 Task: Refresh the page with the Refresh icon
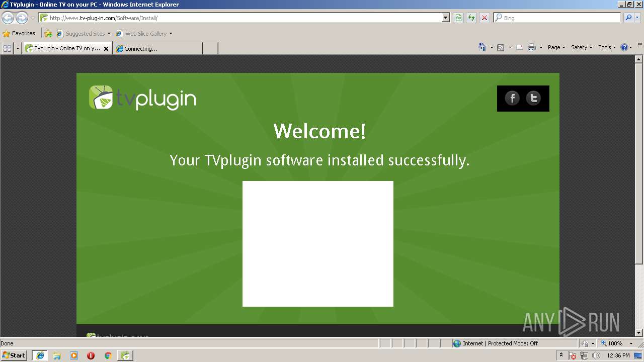coord(471,18)
